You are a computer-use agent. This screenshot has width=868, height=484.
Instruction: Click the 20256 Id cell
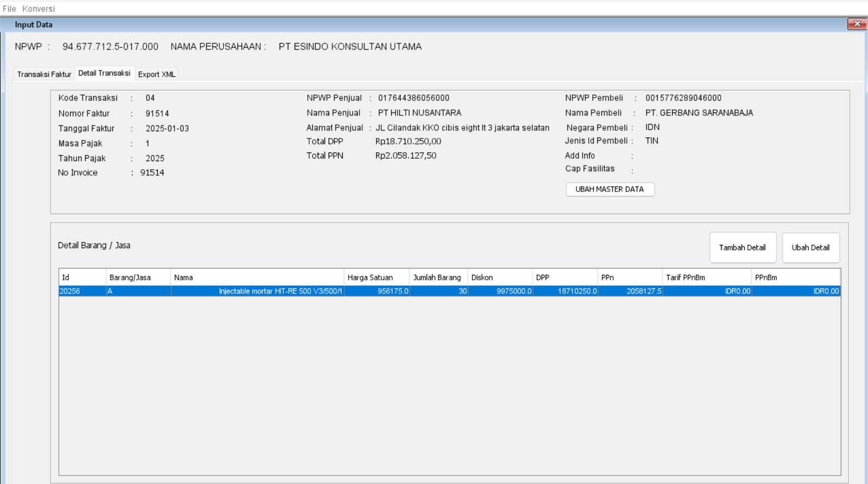[x=82, y=291]
